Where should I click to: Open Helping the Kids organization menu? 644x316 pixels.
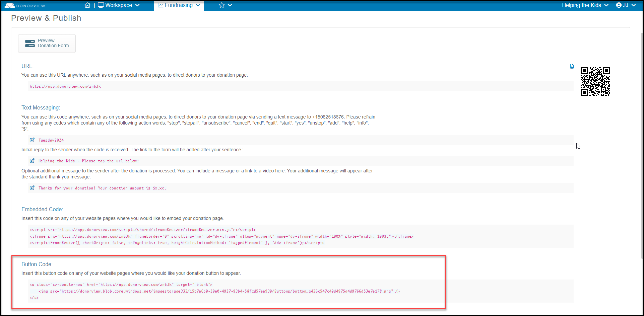tap(585, 5)
